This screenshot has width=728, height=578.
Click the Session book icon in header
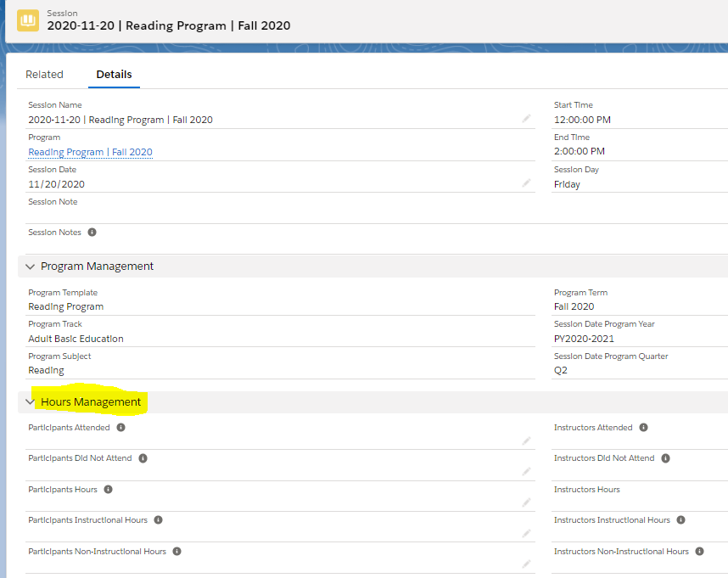click(x=28, y=20)
